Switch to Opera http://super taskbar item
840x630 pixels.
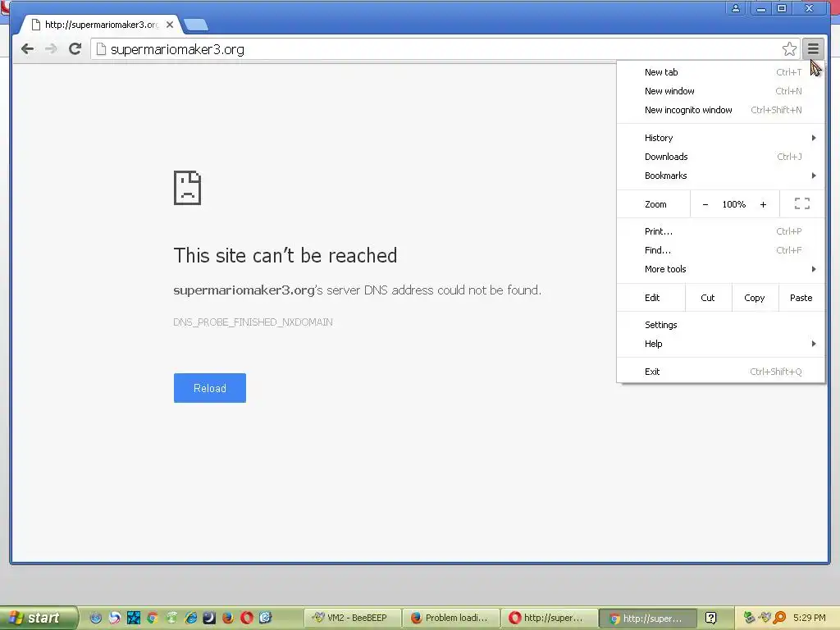(x=549, y=618)
